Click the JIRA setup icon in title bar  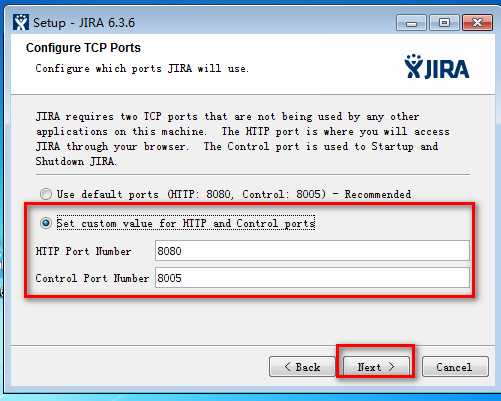click(21, 23)
